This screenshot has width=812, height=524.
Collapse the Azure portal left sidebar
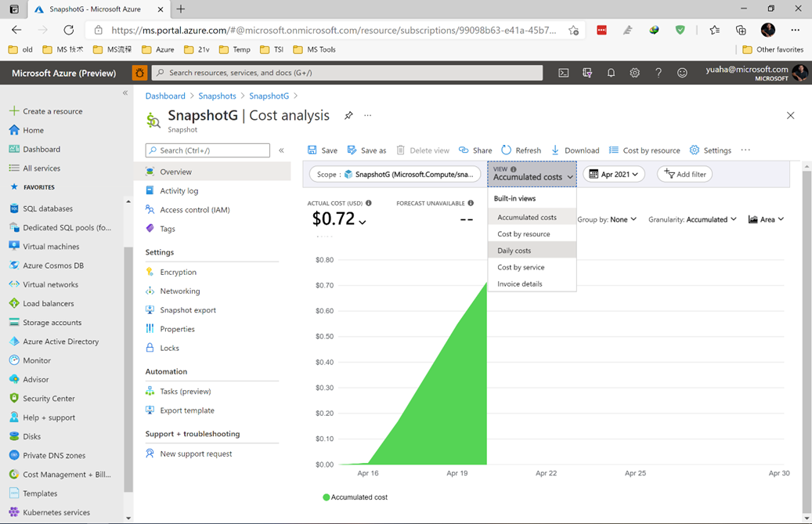coord(125,92)
